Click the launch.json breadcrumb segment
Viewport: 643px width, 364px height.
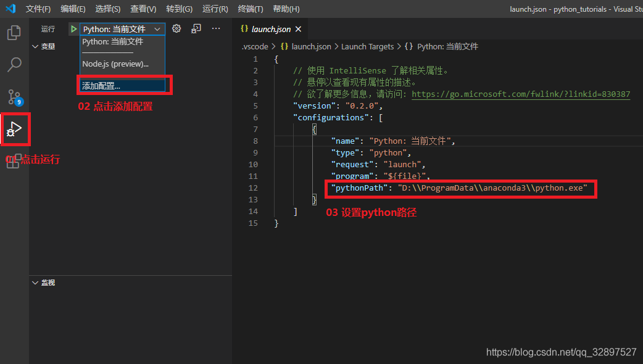[311, 47]
